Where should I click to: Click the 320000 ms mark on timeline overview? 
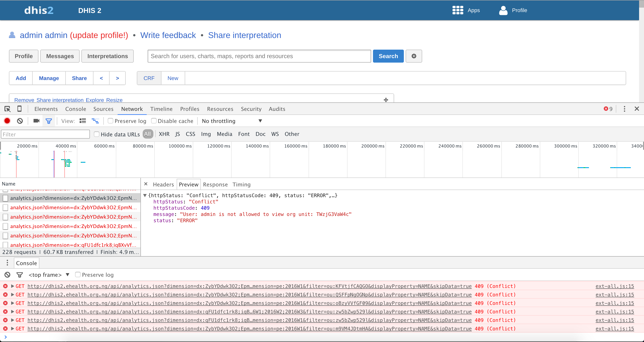tap(604, 146)
